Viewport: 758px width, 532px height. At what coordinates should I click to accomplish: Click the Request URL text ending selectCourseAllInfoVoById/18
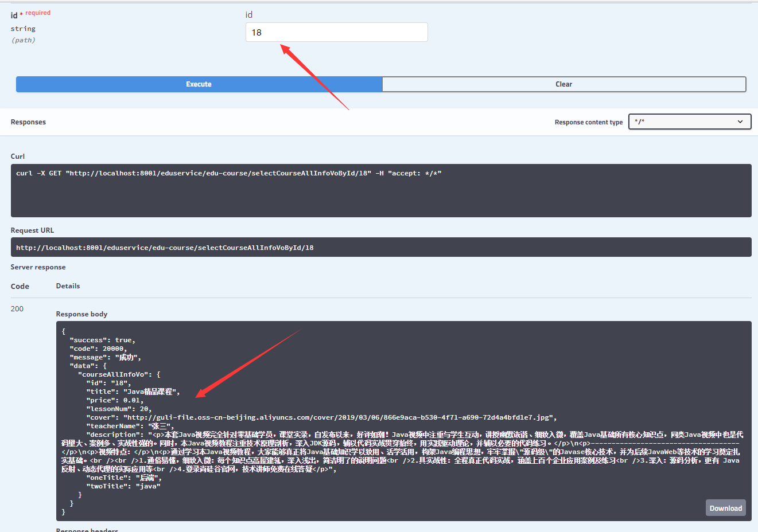click(x=165, y=248)
